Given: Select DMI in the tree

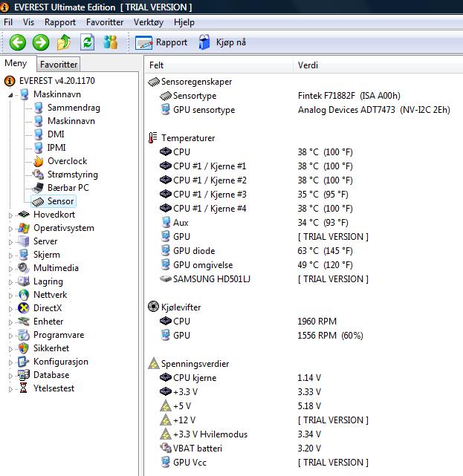Looking at the screenshot, I should [x=56, y=134].
